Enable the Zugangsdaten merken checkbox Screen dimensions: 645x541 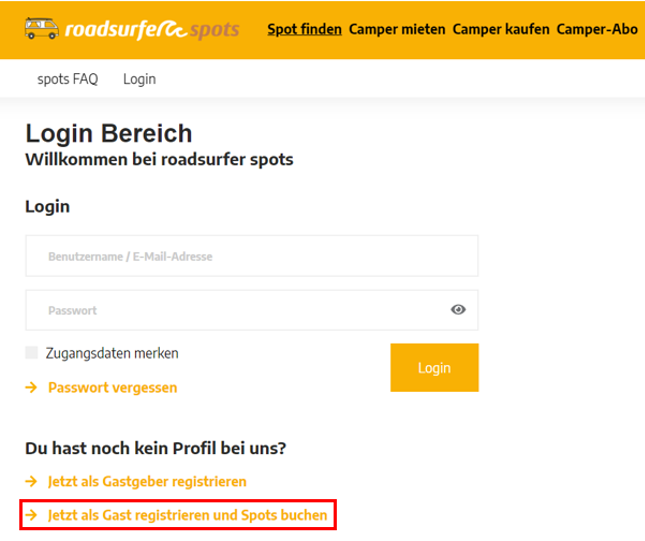point(32,353)
